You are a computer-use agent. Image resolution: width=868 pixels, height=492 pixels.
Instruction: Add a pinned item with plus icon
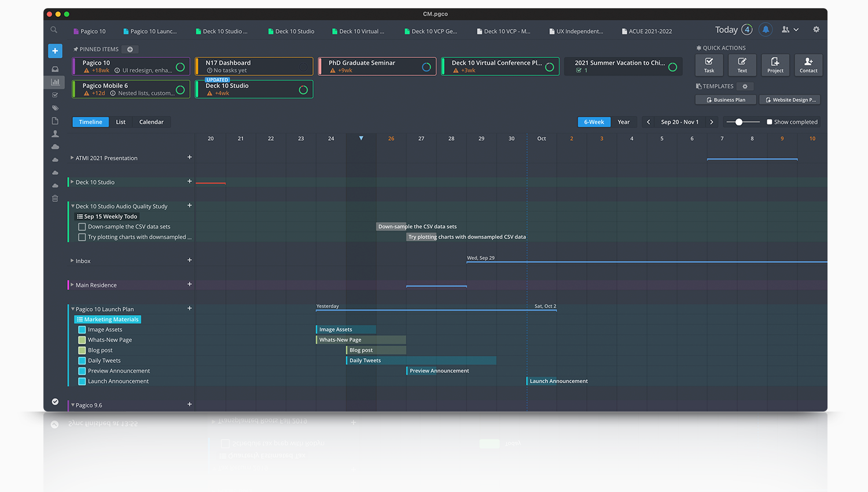[x=130, y=49]
